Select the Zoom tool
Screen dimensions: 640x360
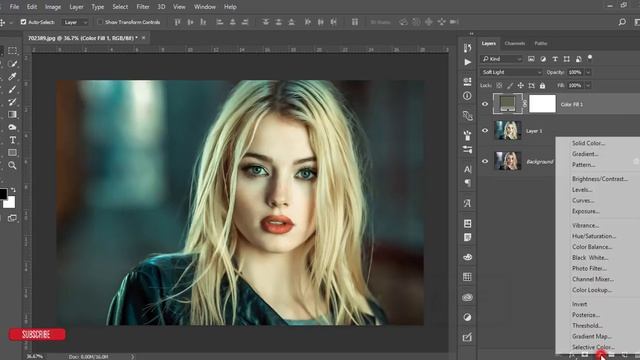(x=12, y=165)
